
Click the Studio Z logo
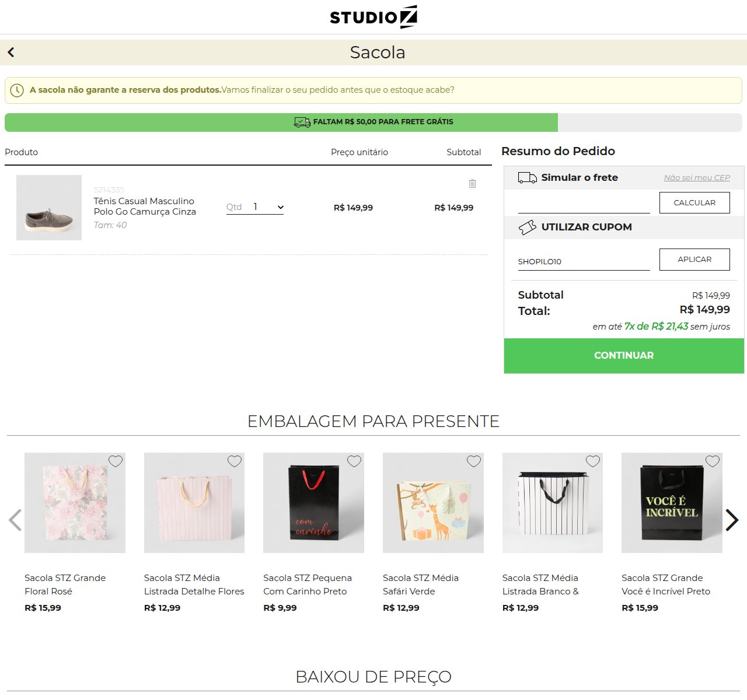(x=373, y=17)
